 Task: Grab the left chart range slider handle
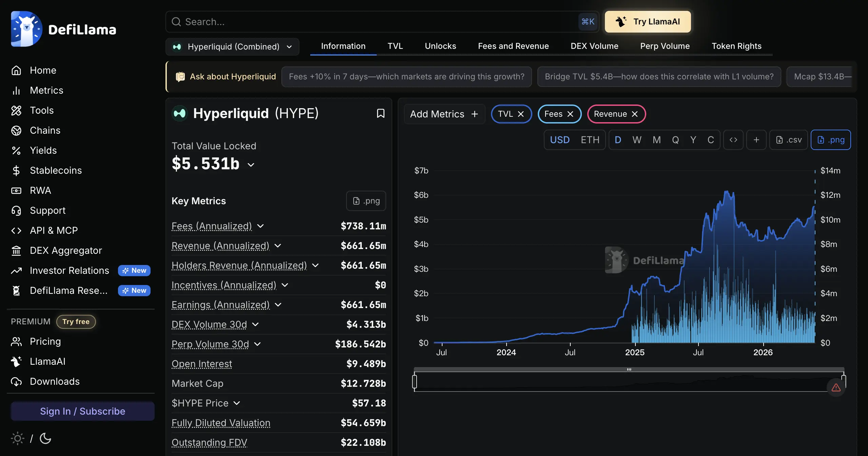click(x=414, y=381)
